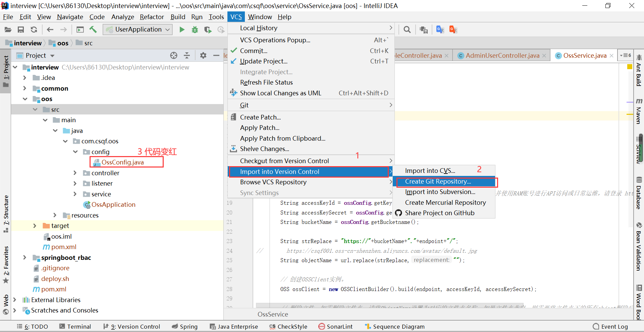This screenshot has height=332, width=644.
Task: Open the Refactor menu
Action: click(x=152, y=17)
